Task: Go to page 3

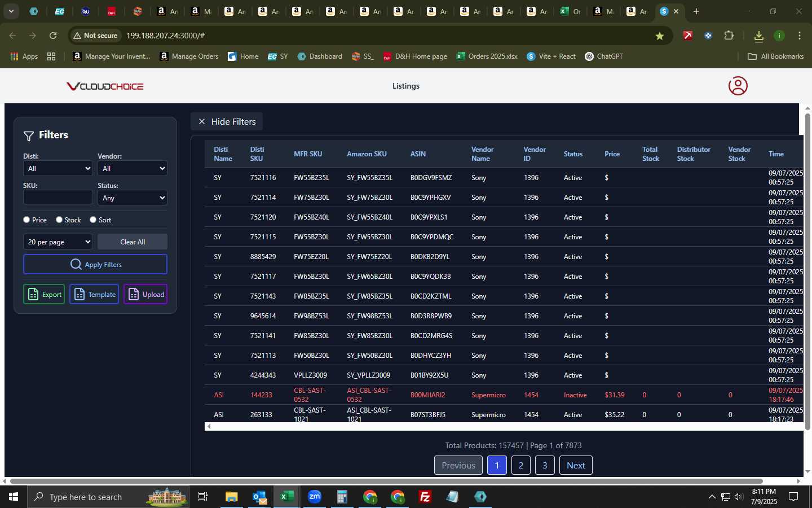Action: 545,465
